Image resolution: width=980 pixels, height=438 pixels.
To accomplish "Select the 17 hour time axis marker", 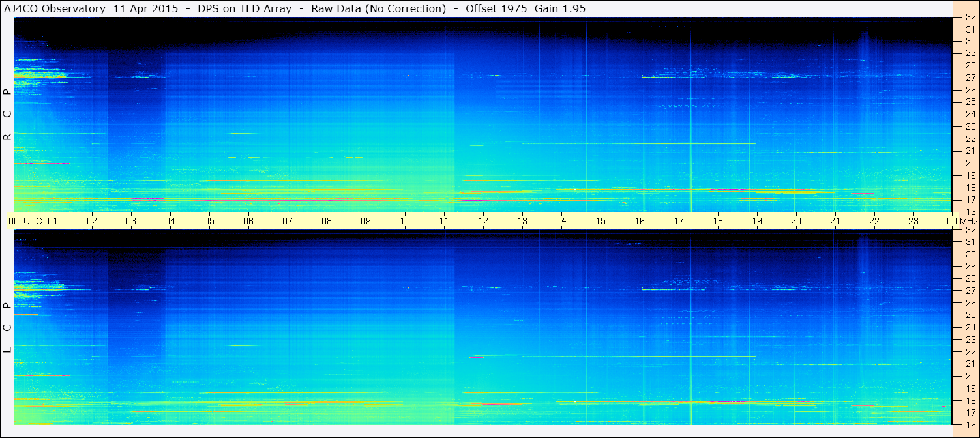I will coord(679,221).
